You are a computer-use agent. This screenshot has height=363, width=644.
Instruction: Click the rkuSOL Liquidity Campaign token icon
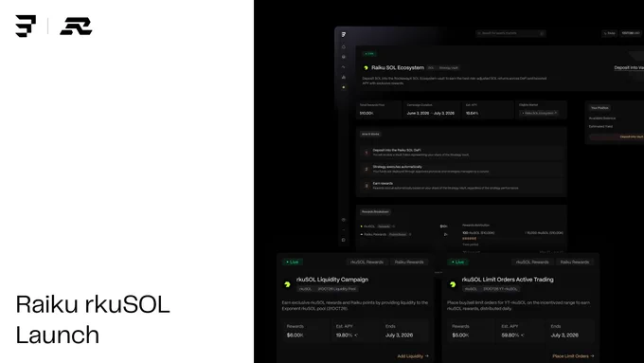[x=287, y=284]
